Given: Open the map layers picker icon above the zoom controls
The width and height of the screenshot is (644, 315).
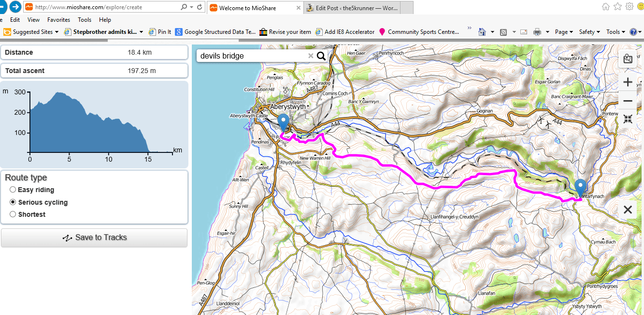Looking at the screenshot, I should coord(628,59).
